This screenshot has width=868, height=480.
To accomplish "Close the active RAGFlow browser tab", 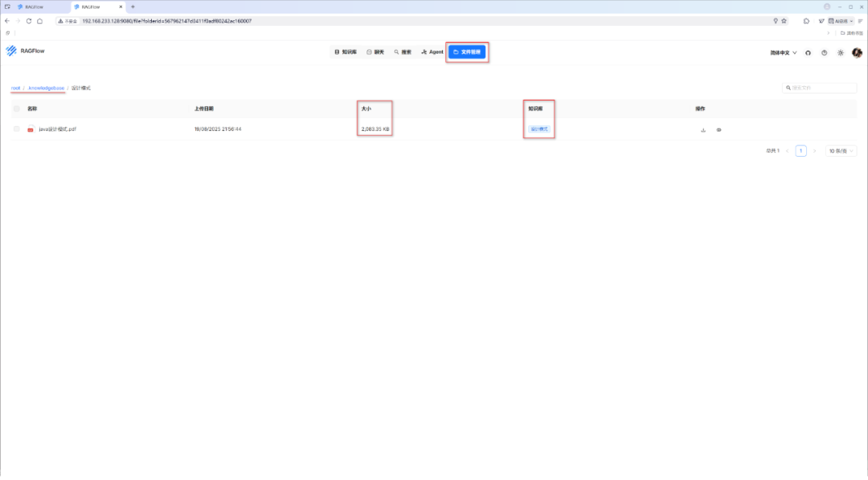I will pyautogui.click(x=121, y=6).
